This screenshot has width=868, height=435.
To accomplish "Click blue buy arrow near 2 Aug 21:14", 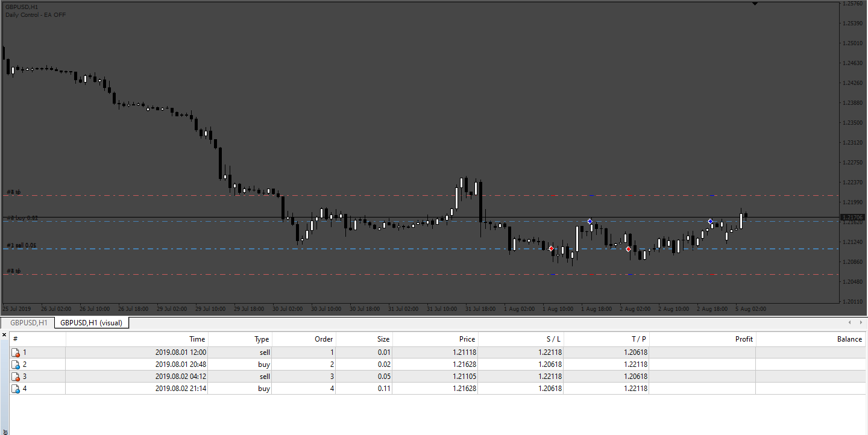I will 711,222.
